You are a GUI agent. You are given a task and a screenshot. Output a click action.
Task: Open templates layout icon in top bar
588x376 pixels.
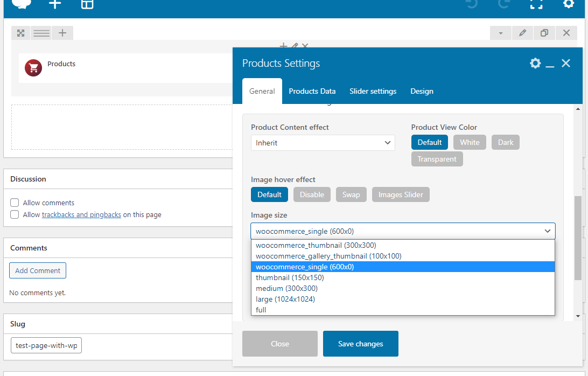pos(87,4)
